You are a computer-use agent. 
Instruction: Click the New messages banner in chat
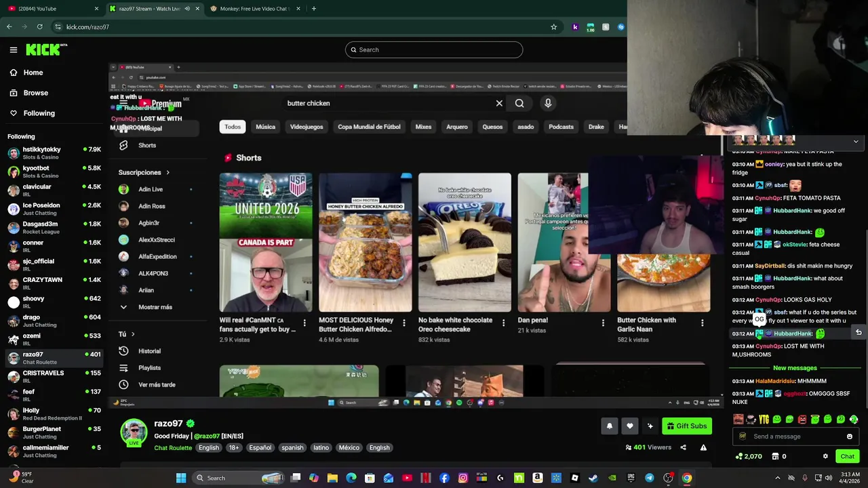click(x=795, y=368)
